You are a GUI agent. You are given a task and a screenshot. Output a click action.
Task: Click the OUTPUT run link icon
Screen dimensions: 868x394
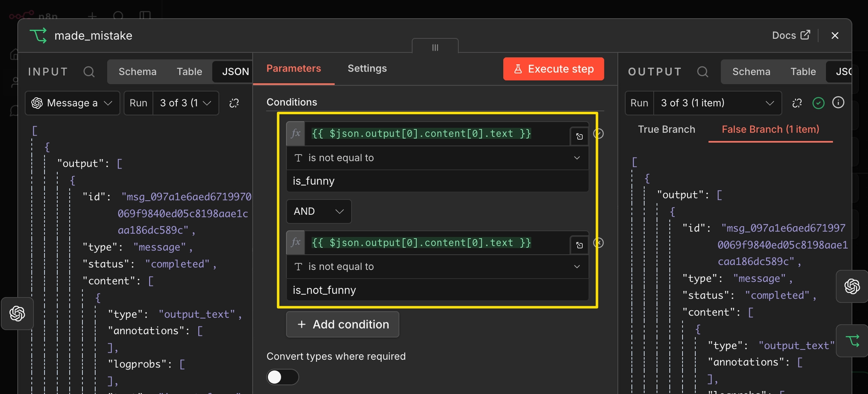(x=797, y=103)
